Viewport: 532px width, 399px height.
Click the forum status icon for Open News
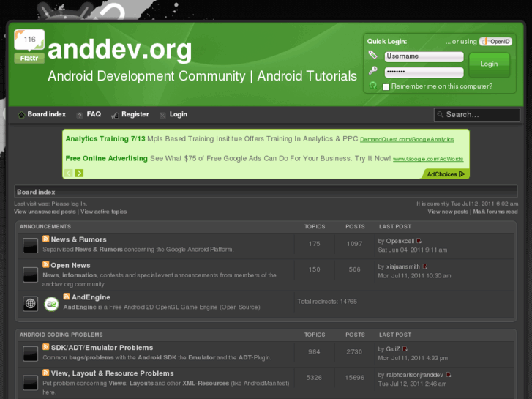click(x=30, y=275)
